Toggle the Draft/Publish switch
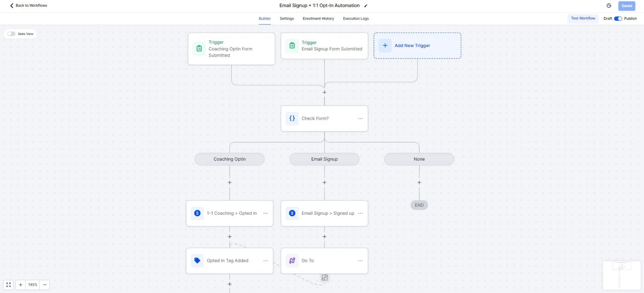Viewport: 644px width, 293px height. [618, 19]
